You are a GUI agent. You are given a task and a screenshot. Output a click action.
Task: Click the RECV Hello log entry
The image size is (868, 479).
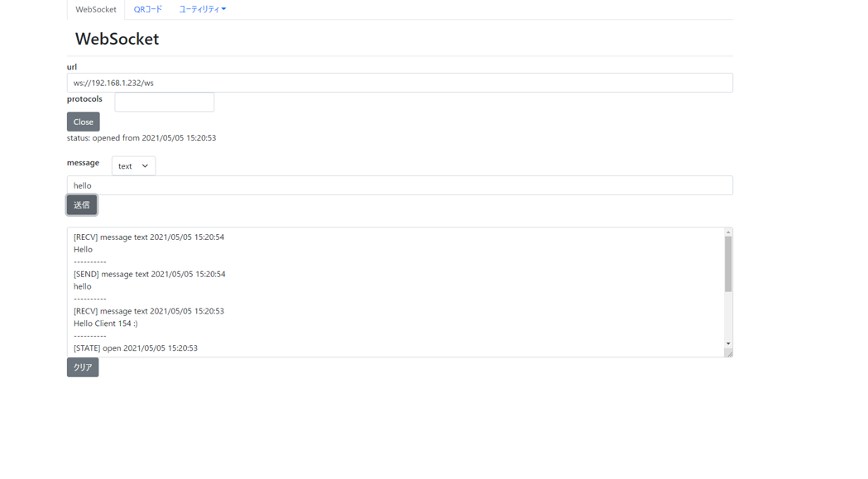[149, 237]
